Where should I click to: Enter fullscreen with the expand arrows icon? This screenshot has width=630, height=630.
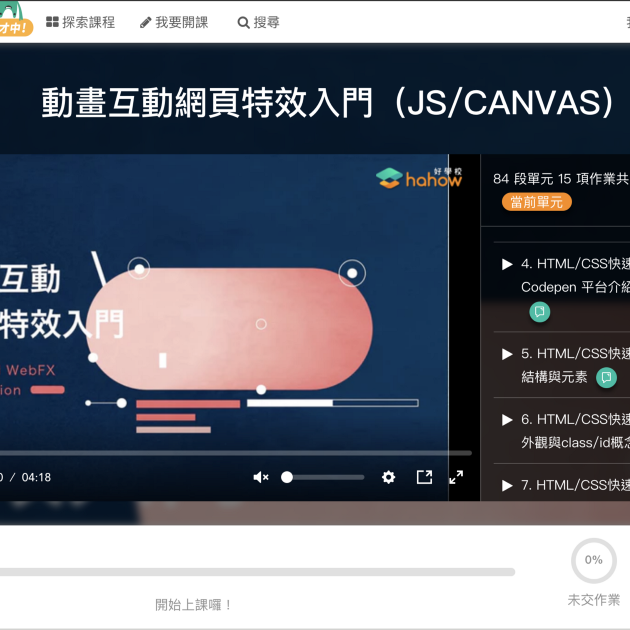point(456,477)
